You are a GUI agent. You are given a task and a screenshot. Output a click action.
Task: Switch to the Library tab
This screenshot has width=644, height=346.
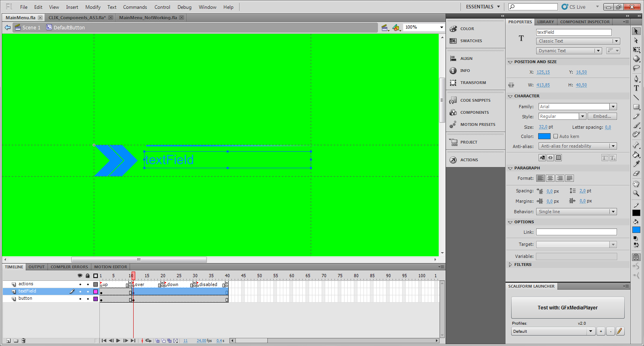tap(545, 22)
